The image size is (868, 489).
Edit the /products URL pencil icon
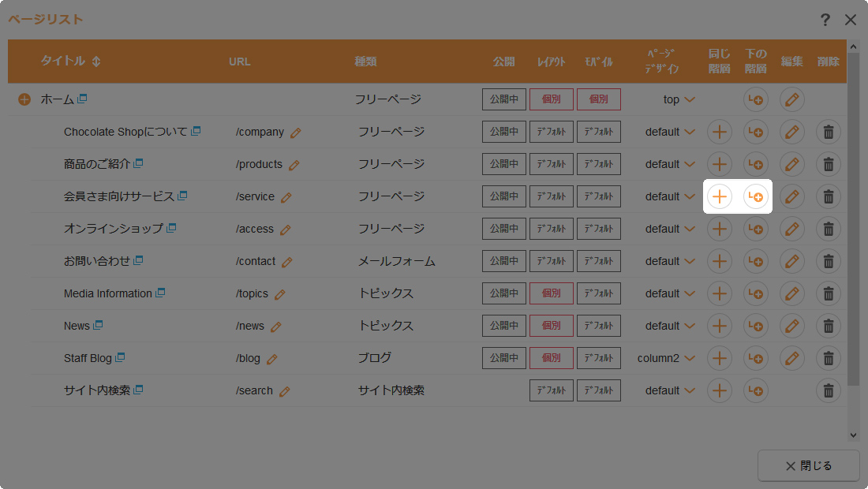tap(294, 165)
